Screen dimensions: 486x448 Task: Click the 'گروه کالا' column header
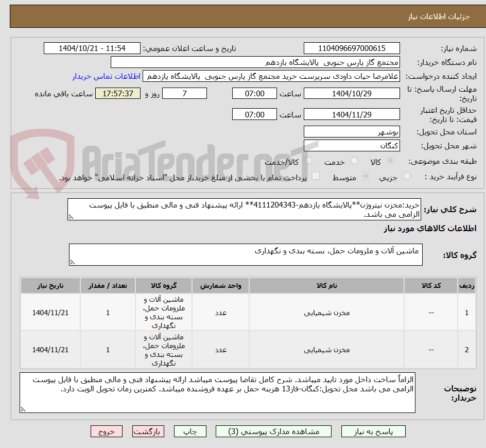(x=164, y=286)
